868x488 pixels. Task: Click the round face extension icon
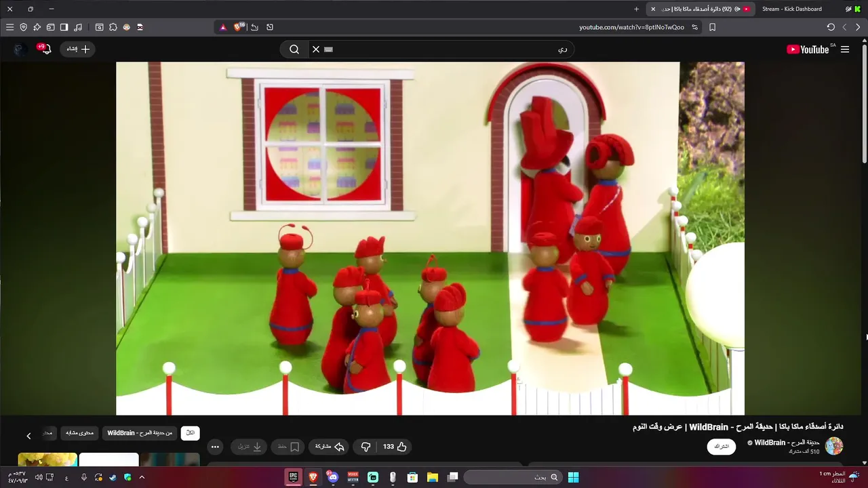point(126,27)
